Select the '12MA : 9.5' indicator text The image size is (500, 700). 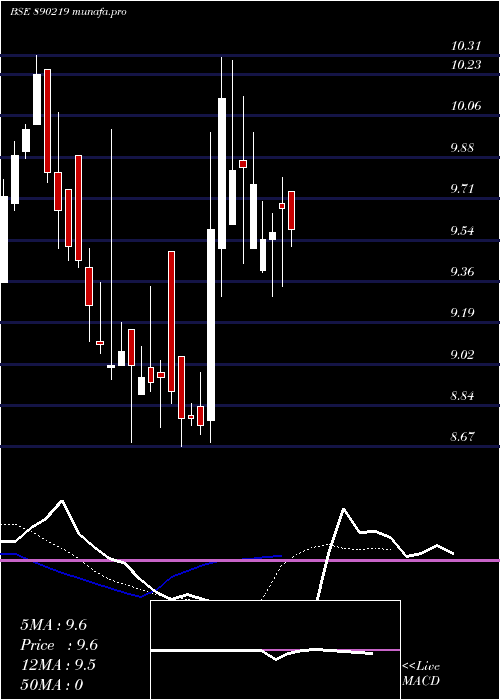58,665
